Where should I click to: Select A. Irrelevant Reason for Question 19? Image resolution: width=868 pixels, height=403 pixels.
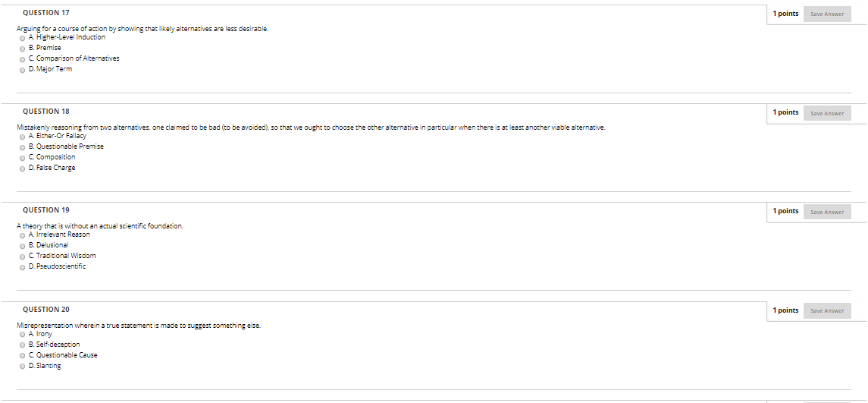22,235
